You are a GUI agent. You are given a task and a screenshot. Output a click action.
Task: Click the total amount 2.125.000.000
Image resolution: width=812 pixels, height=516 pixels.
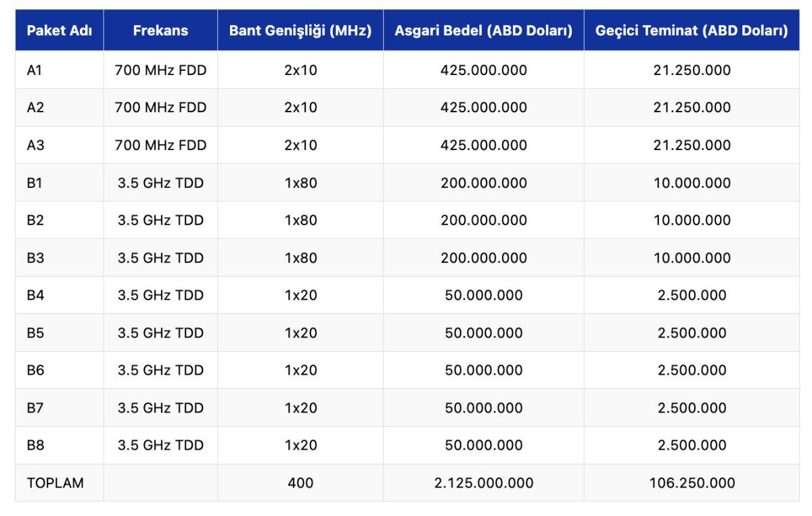tap(483, 483)
